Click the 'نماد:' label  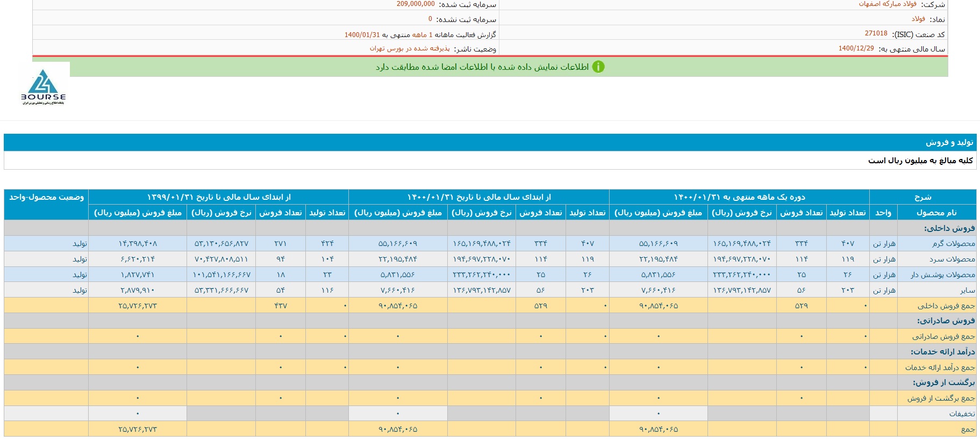[938, 19]
